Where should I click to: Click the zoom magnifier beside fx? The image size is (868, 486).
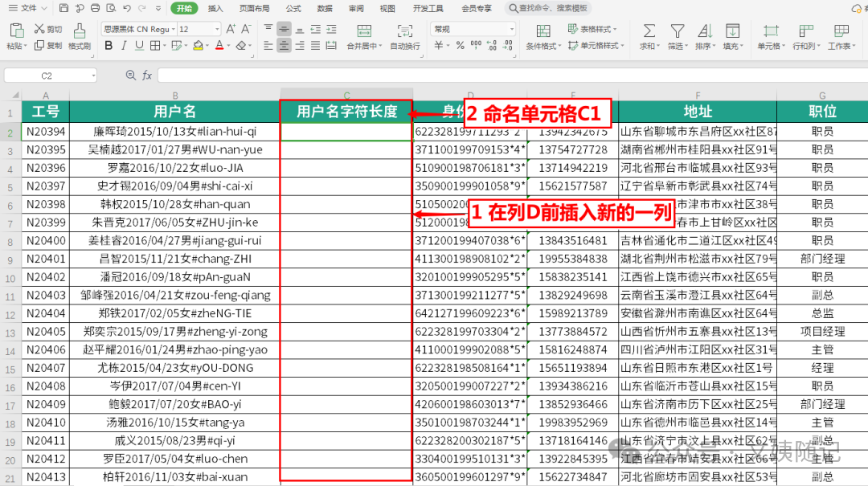click(x=131, y=76)
